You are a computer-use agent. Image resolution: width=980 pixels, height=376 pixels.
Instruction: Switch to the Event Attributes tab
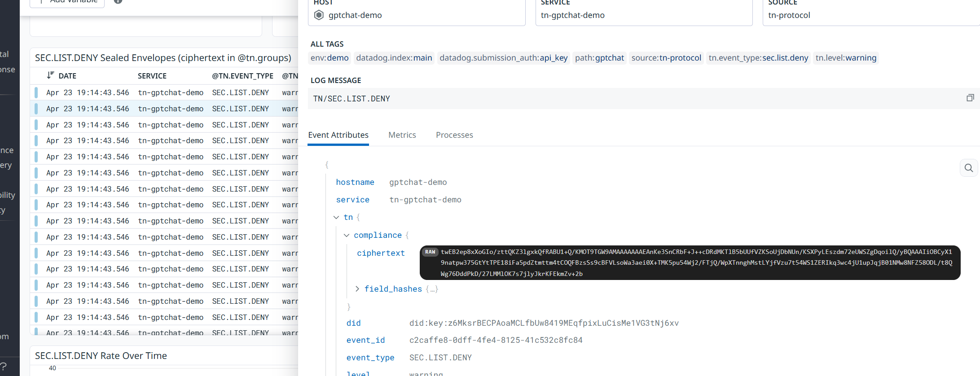pos(338,135)
